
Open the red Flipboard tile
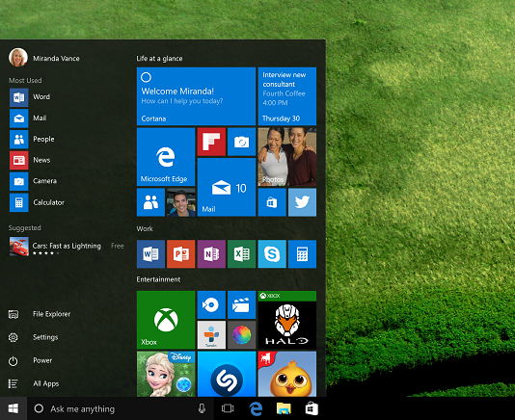(211, 142)
